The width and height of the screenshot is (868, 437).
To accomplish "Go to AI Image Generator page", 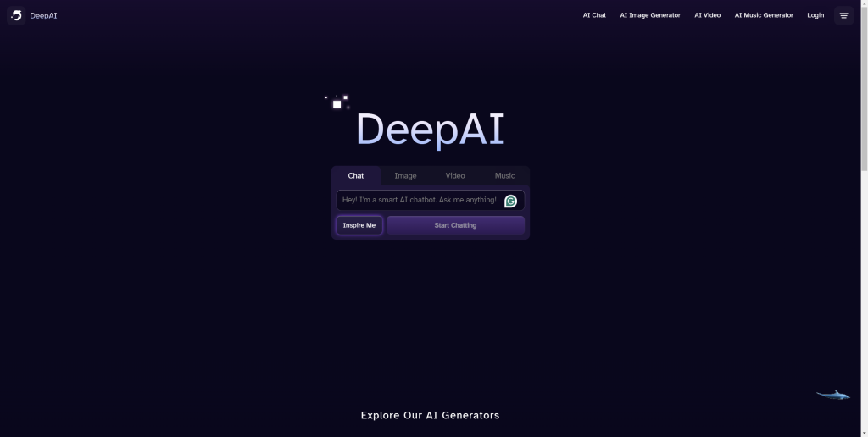I will (650, 15).
